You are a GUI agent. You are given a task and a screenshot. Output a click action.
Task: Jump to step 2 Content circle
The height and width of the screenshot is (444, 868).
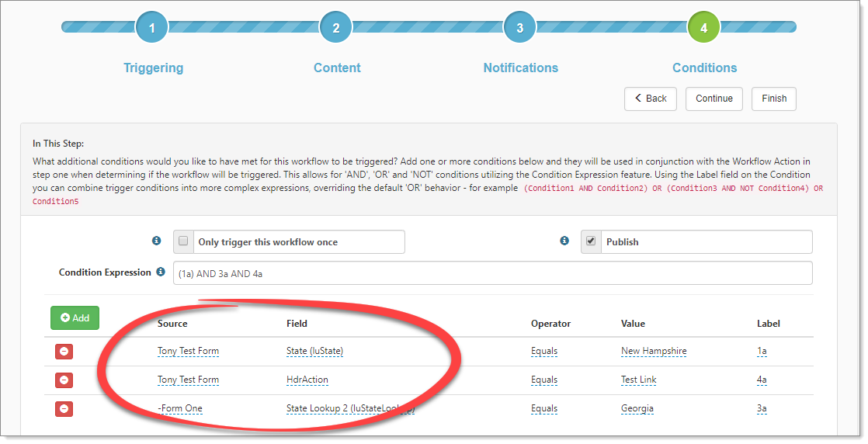[336, 28]
